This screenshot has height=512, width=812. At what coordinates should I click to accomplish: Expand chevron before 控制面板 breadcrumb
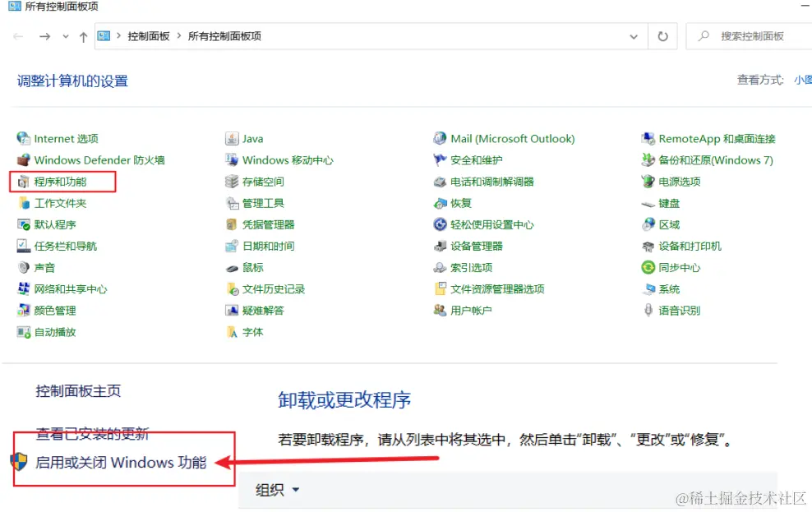coord(118,35)
